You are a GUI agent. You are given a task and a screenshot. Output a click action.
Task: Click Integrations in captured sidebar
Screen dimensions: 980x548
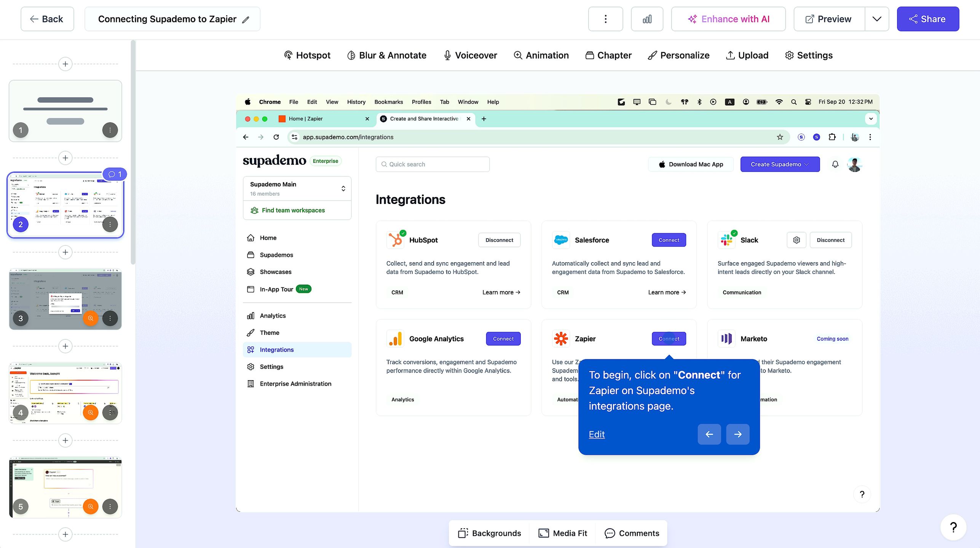[297, 350]
